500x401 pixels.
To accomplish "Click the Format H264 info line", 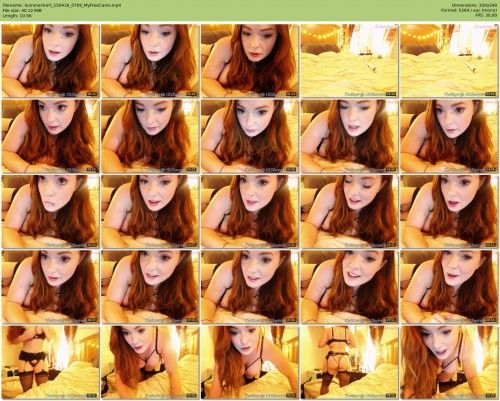I will coord(470,10).
